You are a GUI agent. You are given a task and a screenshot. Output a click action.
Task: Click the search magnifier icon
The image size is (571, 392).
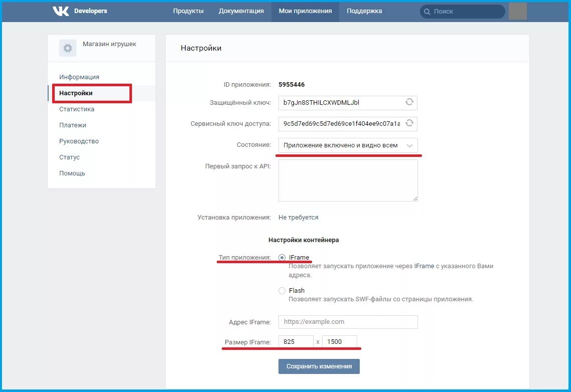coord(427,11)
